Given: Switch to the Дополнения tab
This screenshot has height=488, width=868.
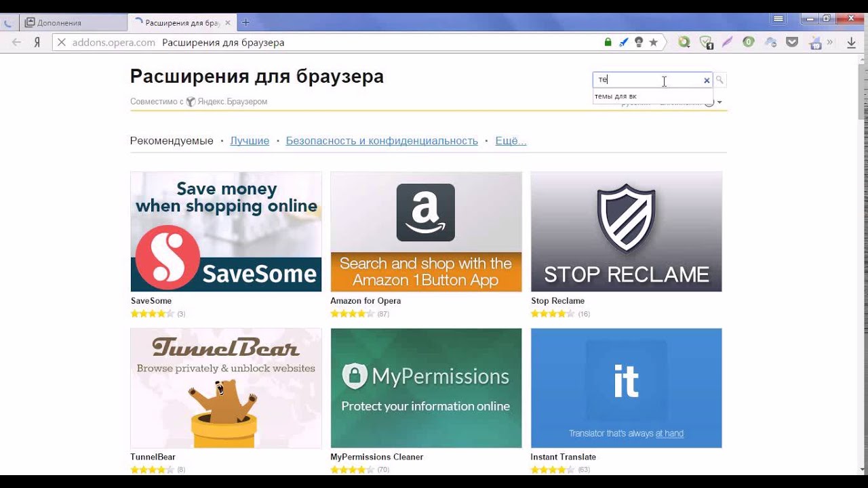Looking at the screenshot, I should [73, 22].
